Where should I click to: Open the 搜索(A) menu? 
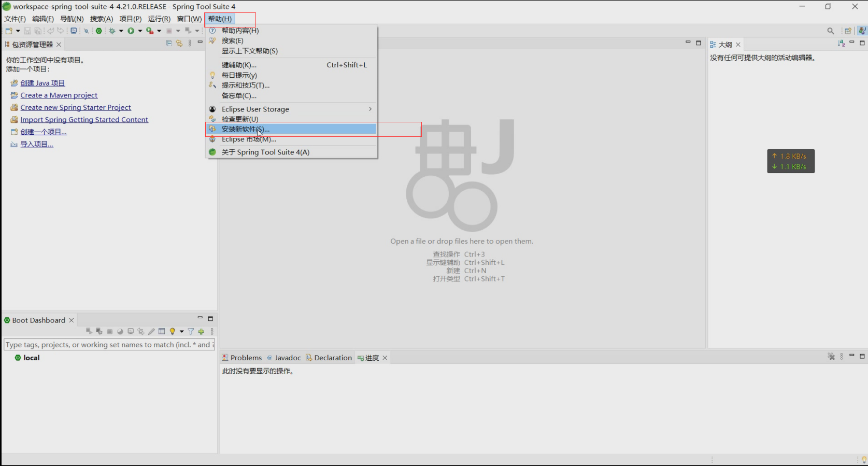(x=102, y=19)
